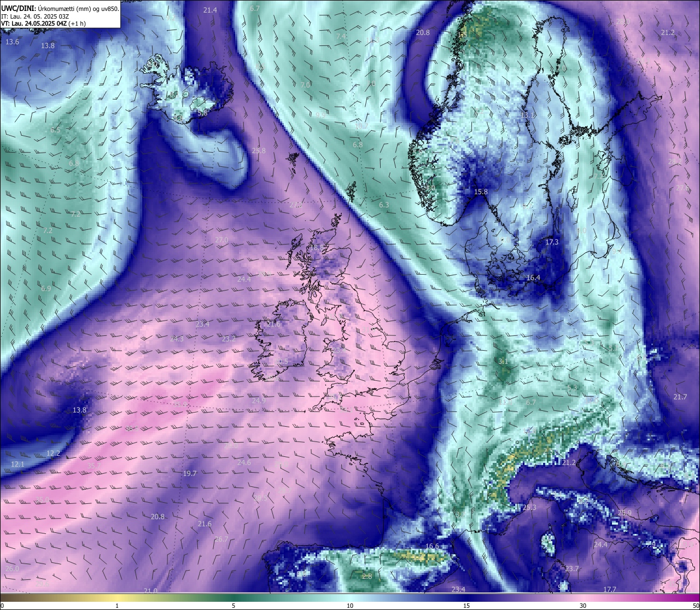Click the 21.4 value label
The height and width of the screenshot is (610, 700).
click(x=210, y=10)
